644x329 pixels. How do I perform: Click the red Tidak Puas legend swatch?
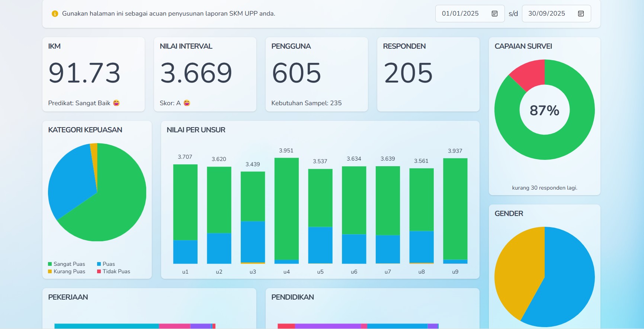[99, 271]
